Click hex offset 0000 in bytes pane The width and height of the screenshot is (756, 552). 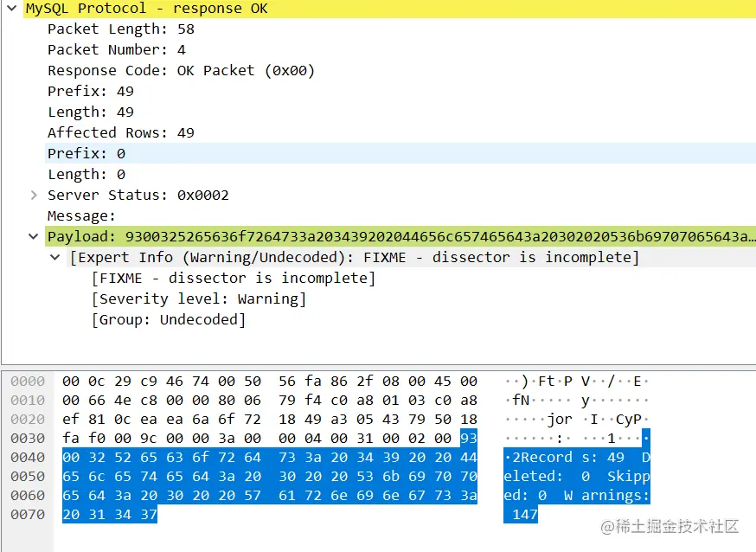point(28,382)
